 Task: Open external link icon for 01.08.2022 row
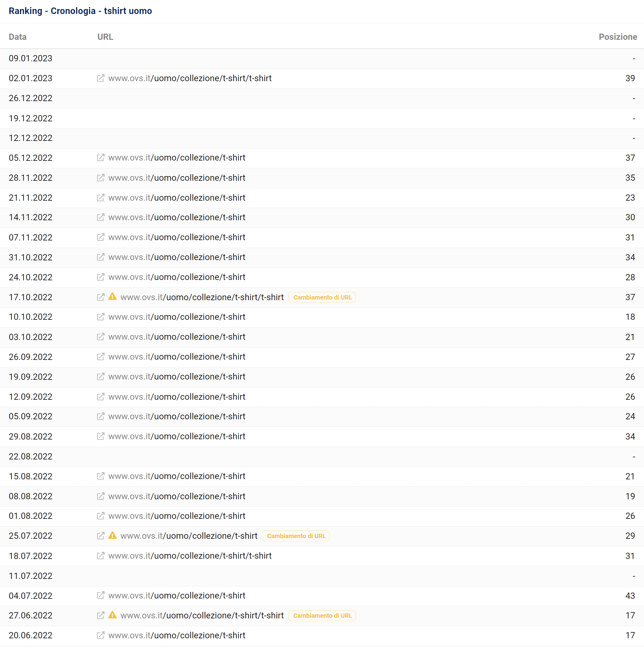click(x=100, y=516)
